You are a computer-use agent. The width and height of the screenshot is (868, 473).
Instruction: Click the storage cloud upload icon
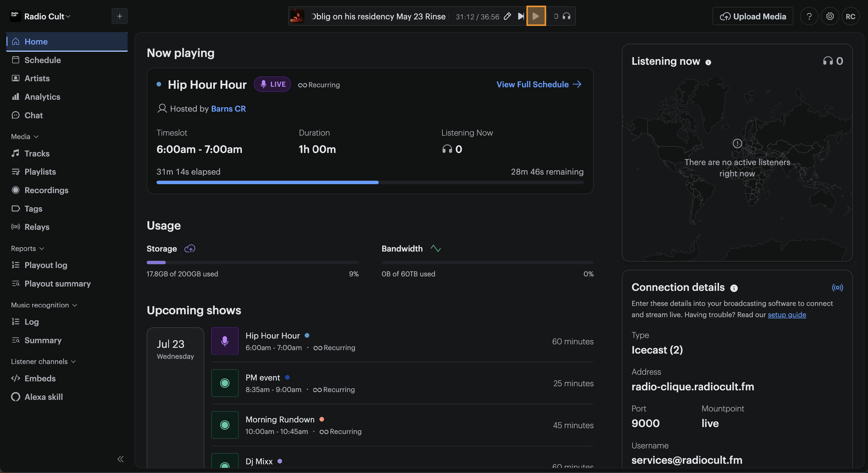coord(190,248)
